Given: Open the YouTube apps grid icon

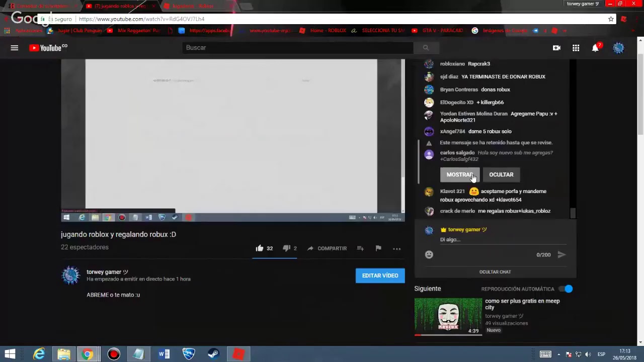Looking at the screenshot, I should point(576,48).
